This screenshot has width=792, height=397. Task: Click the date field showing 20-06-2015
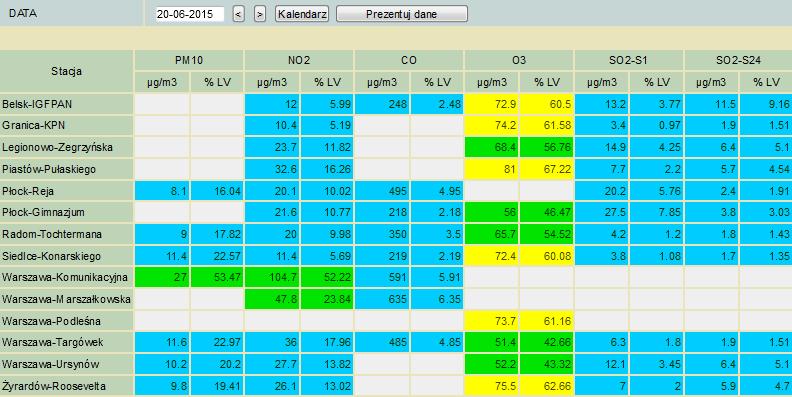coord(189,14)
